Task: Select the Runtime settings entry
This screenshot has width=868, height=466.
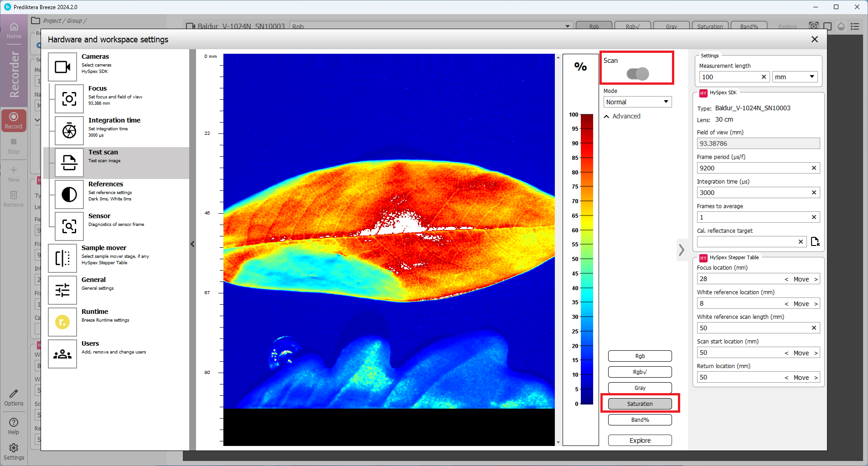Action: pos(95,312)
